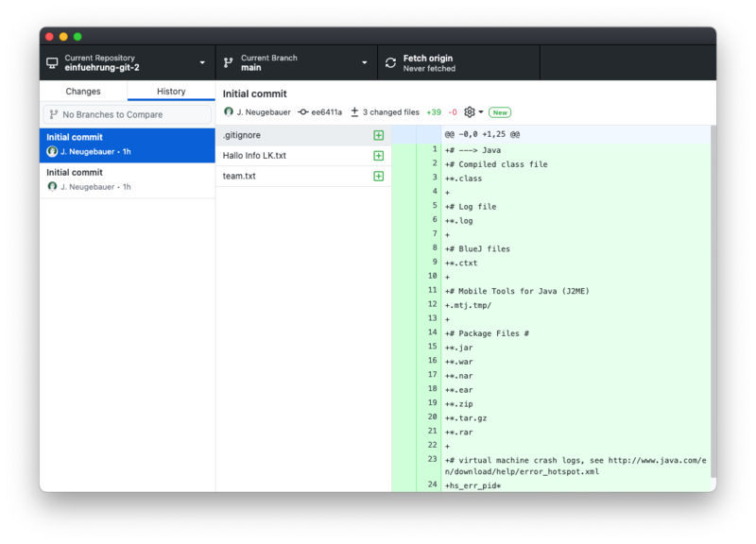Click the New badge in commit header
This screenshot has height=544, width=756.
[500, 112]
